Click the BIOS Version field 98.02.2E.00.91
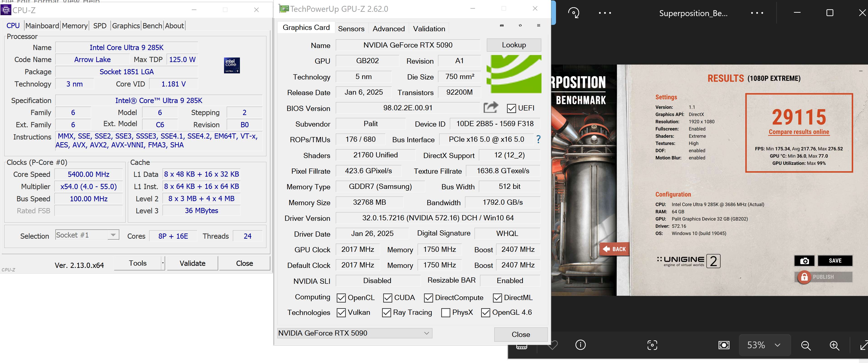 coord(408,108)
